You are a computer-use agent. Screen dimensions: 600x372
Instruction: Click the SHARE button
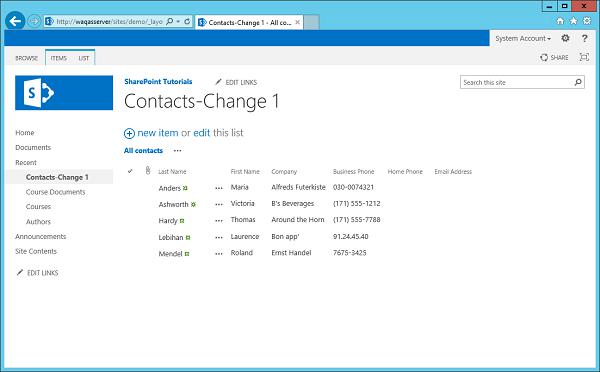(554, 57)
